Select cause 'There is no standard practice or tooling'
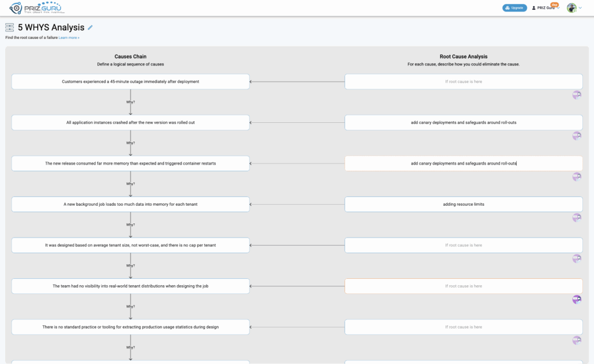Image resolution: width=594 pixels, height=364 pixels. coord(131,327)
